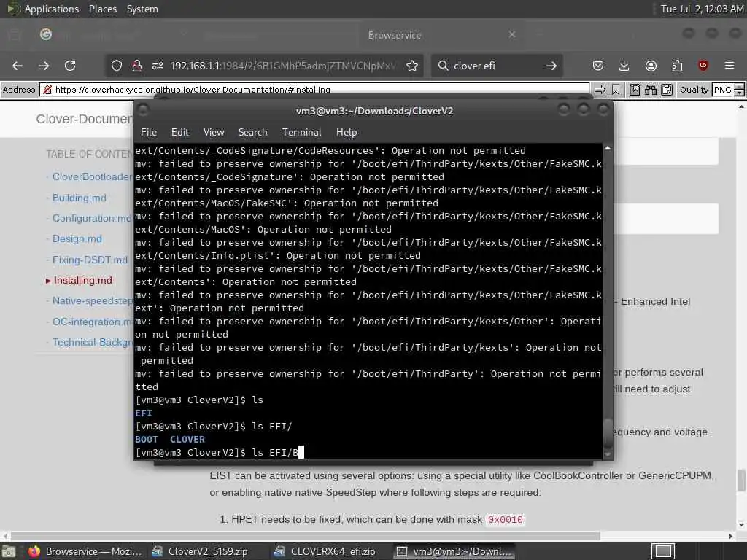Click page horizontal scrollbar

point(305,536)
